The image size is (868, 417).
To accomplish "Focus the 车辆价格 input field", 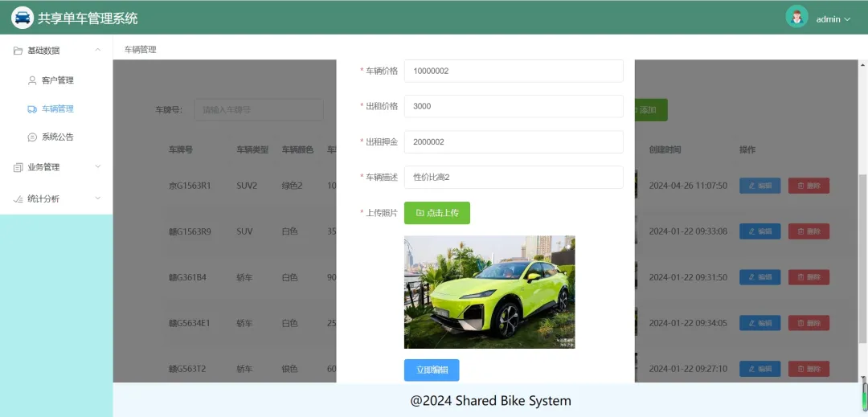I will pyautogui.click(x=514, y=71).
